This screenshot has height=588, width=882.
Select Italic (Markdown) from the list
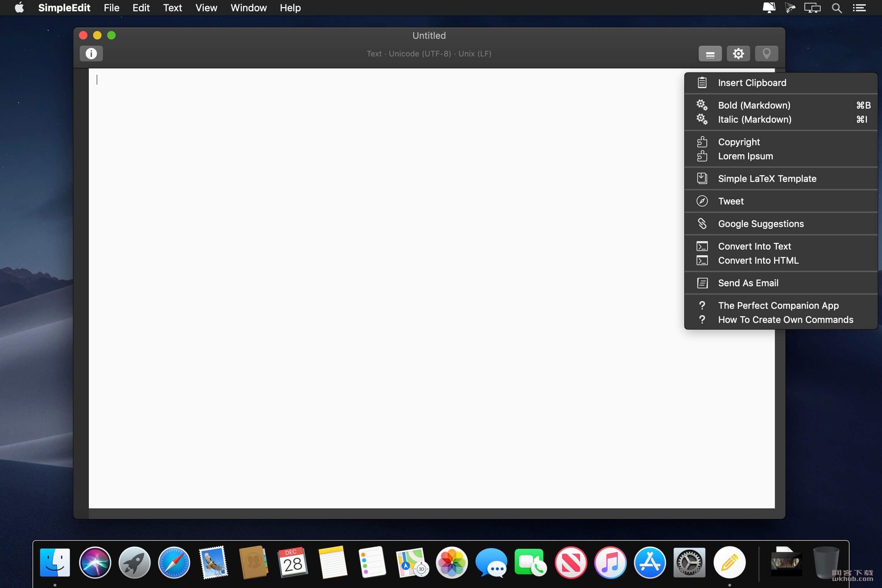click(781, 119)
